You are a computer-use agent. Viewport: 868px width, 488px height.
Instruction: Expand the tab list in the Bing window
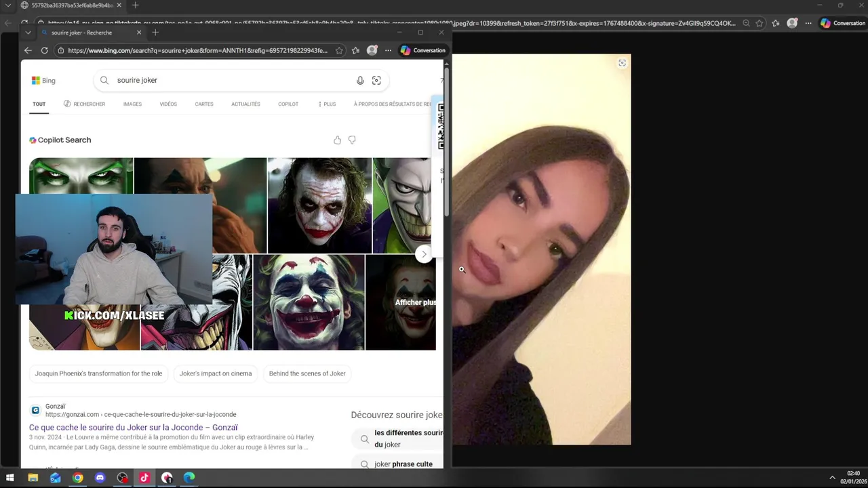(28, 33)
